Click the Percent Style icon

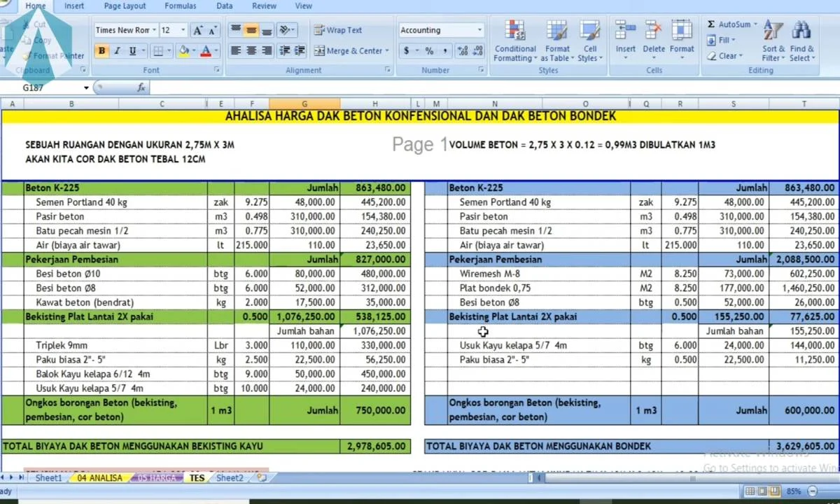tap(429, 51)
